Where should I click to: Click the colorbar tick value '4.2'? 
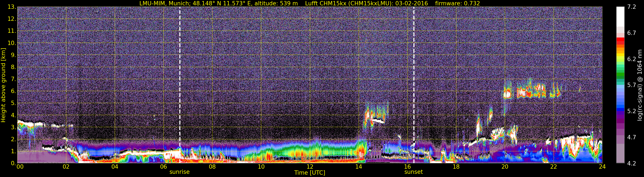632,163
